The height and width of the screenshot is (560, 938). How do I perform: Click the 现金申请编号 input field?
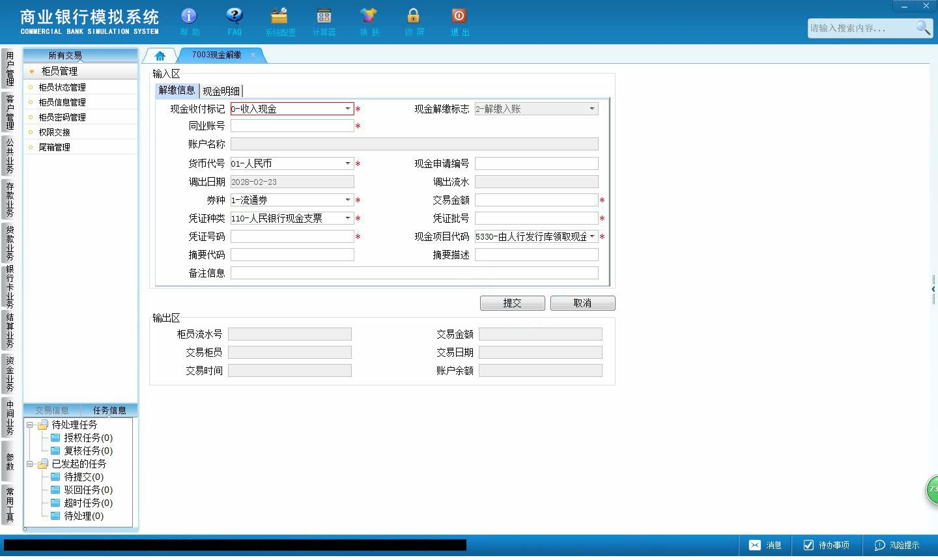tap(536, 163)
